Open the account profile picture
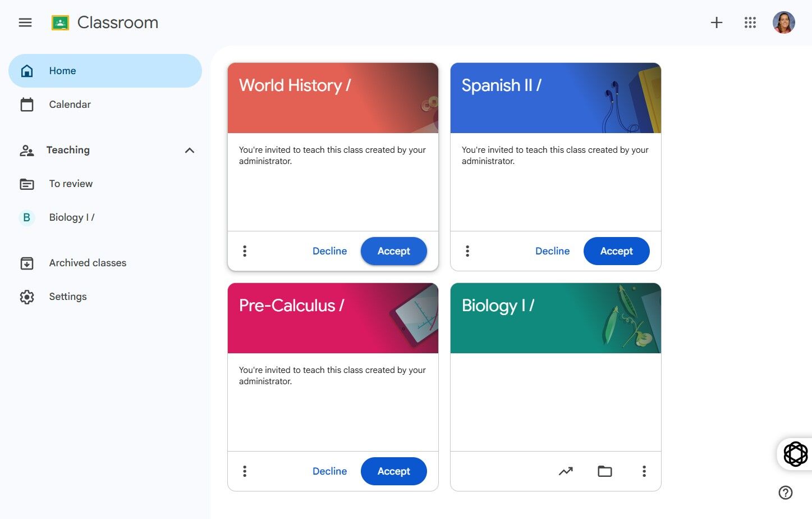This screenshot has width=812, height=519. [784, 22]
